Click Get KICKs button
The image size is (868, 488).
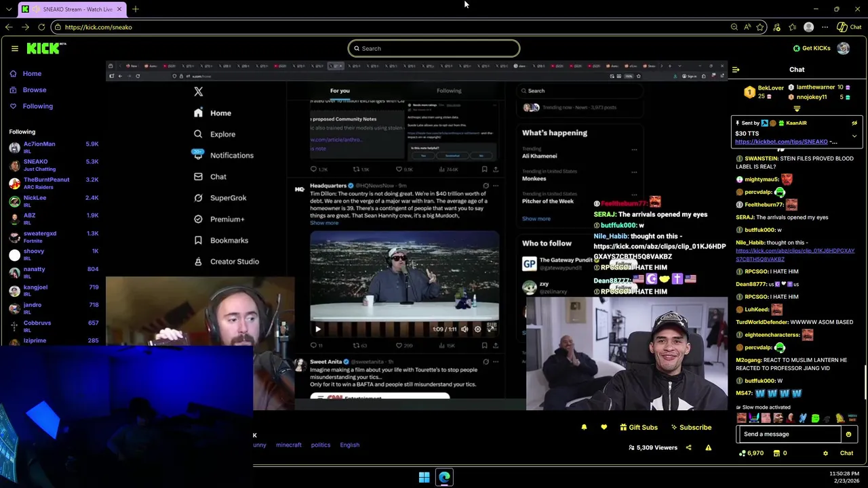[x=812, y=48]
